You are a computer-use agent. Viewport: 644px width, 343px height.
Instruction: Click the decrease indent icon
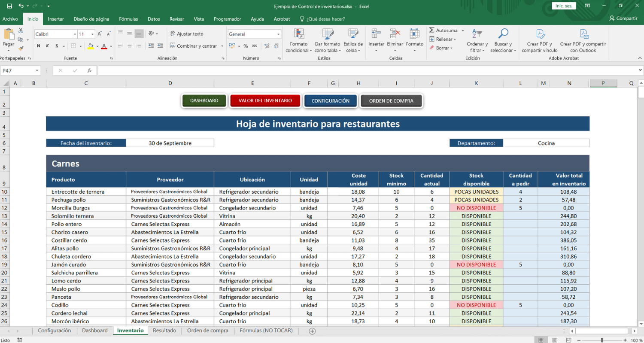[151, 46]
